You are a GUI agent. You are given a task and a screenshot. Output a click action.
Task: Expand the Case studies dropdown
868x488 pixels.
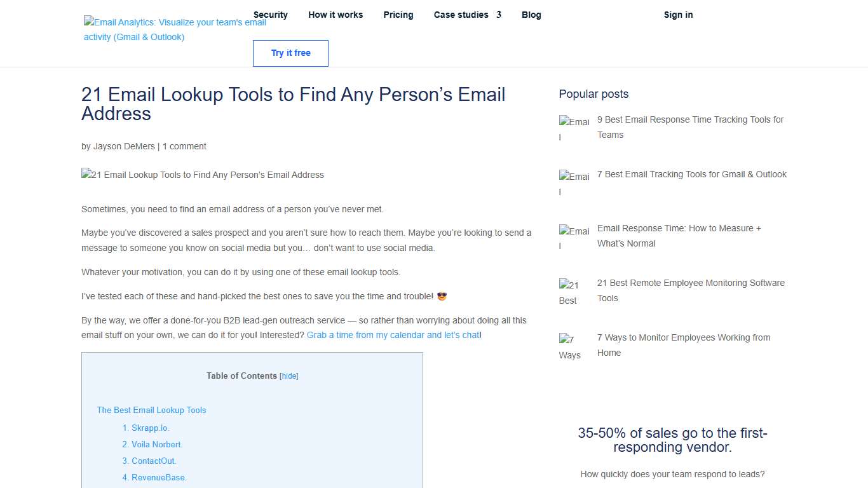[461, 15]
